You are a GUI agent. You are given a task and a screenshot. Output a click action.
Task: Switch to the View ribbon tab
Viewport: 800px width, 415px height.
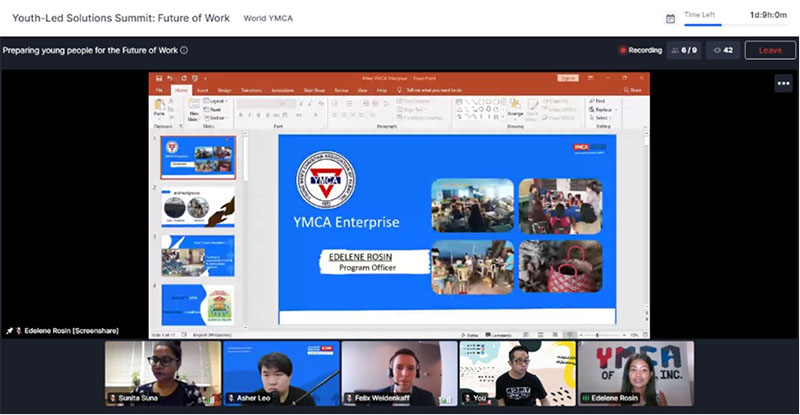[362, 90]
